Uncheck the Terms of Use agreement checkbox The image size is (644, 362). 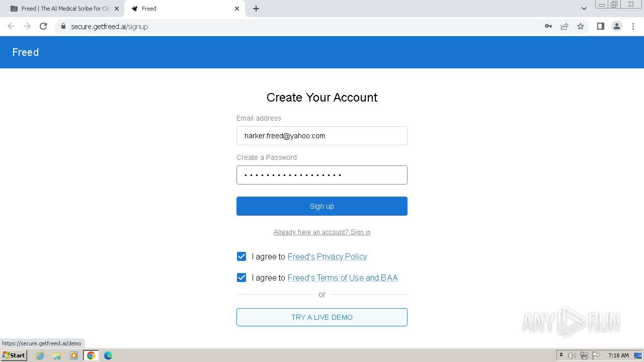242,278
